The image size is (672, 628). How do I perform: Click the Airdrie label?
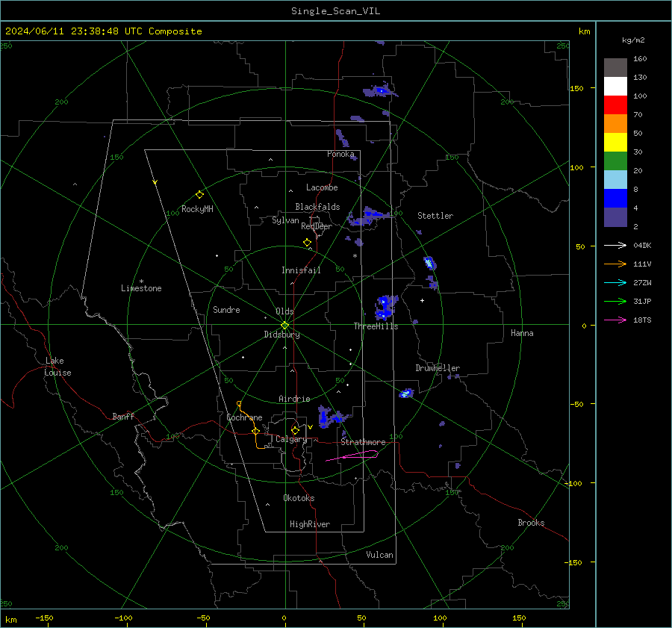(x=294, y=399)
